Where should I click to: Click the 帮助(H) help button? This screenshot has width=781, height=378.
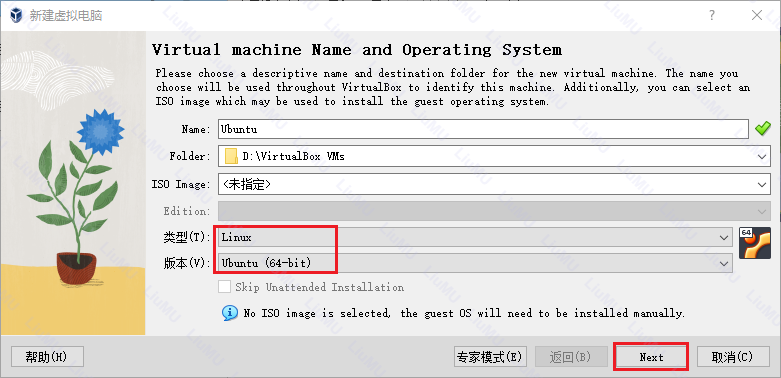(47, 357)
